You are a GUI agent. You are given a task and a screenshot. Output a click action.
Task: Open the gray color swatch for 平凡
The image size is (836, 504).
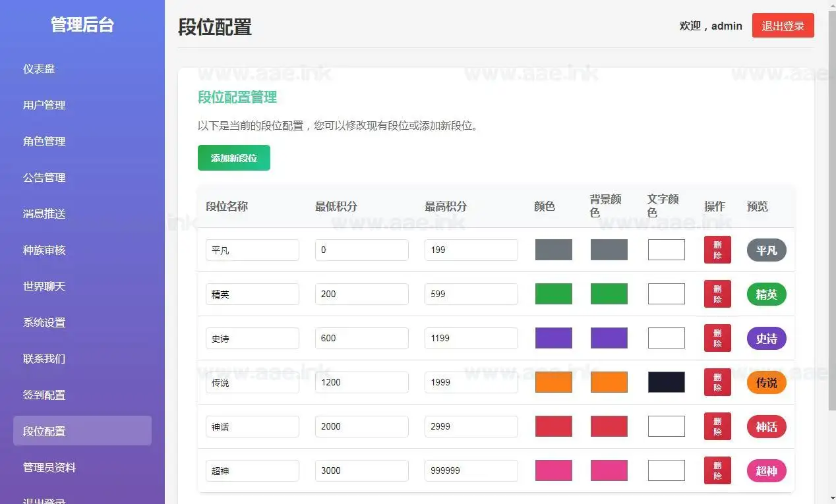tap(553, 250)
